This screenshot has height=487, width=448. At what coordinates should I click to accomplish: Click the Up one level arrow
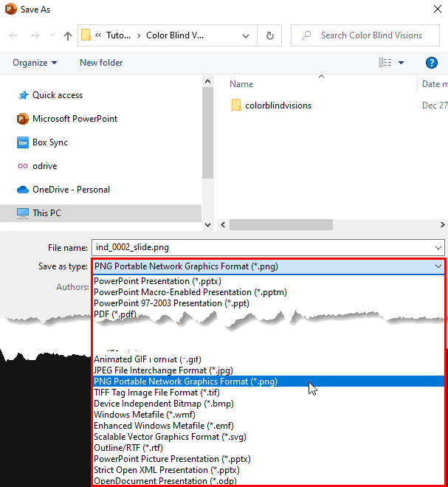point(68,35)
